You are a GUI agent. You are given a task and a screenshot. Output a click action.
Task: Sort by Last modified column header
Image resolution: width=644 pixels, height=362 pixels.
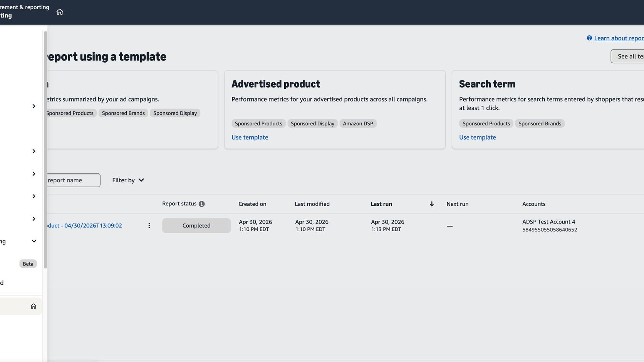coord(312,204)
